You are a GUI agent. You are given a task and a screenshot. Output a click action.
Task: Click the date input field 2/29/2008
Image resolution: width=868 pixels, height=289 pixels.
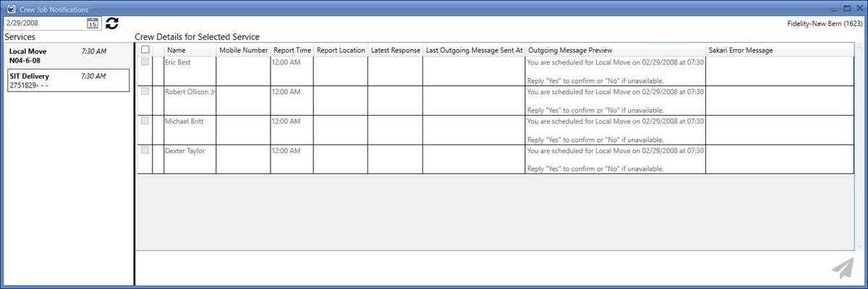click(x=43, y=23)
